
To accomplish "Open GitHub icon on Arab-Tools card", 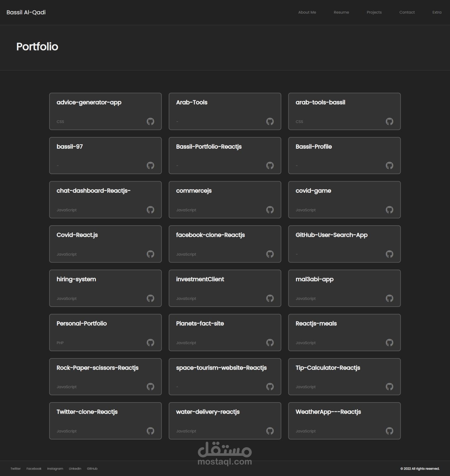I will coord(270,121).
